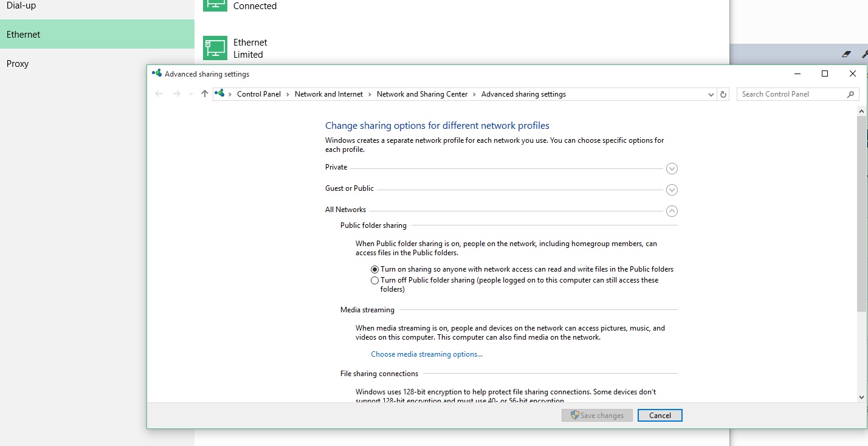Select Turn off Public folder sharing
Image resolution: width=868 pixels, height=446 pixels.
(374, 281)
